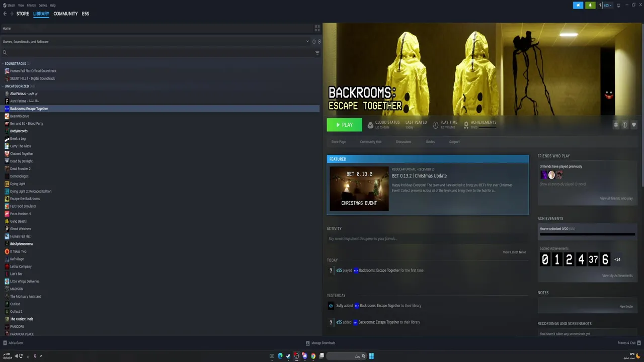Select Phasmophobia-like Demonologist entry
The width and height of the screenshot is (644, 362).
pos(19,176)
